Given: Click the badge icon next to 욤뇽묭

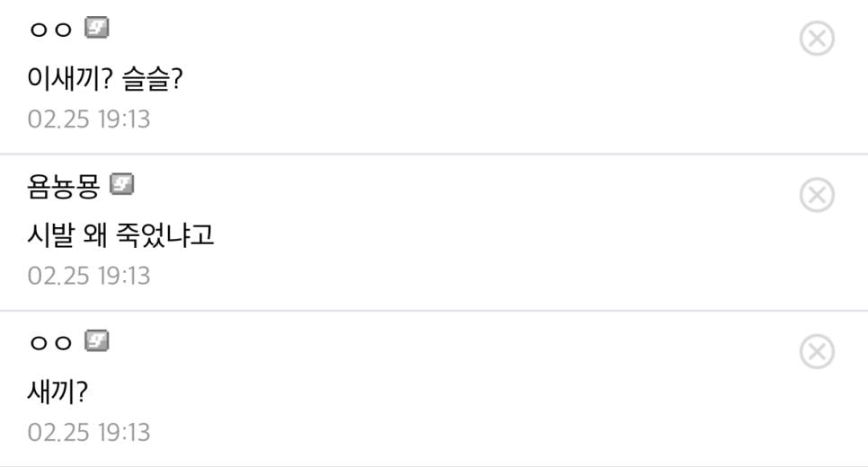Looking at the screenshot, I should (x=121, y=185).
